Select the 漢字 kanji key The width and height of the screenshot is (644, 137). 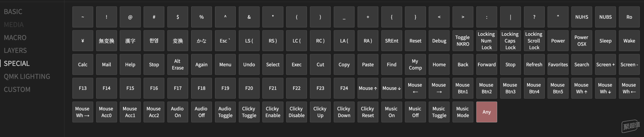pyautogui.click(x=130, y=41)
